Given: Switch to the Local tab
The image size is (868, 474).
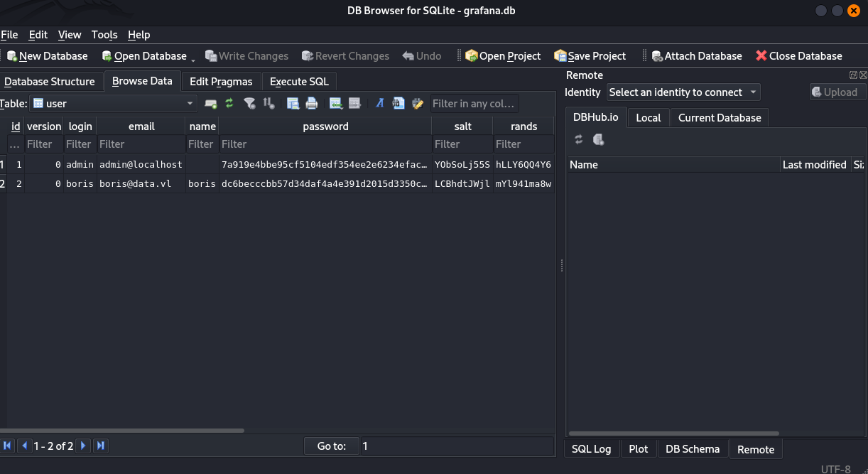Looking at the screenshot, I should tap(649, 118).
